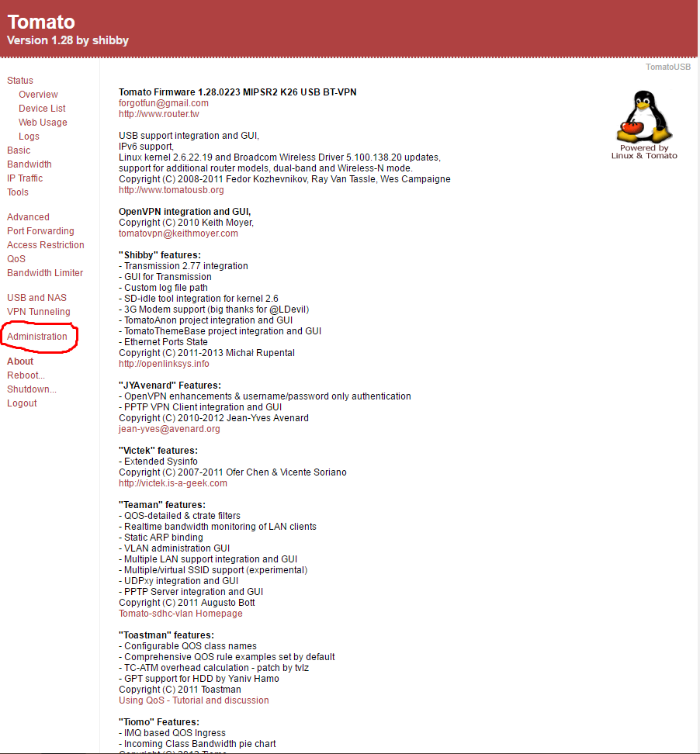Click the "JYAvenard" Features heading
Viewport: 700px width, 754px height.
coord(170,386)
